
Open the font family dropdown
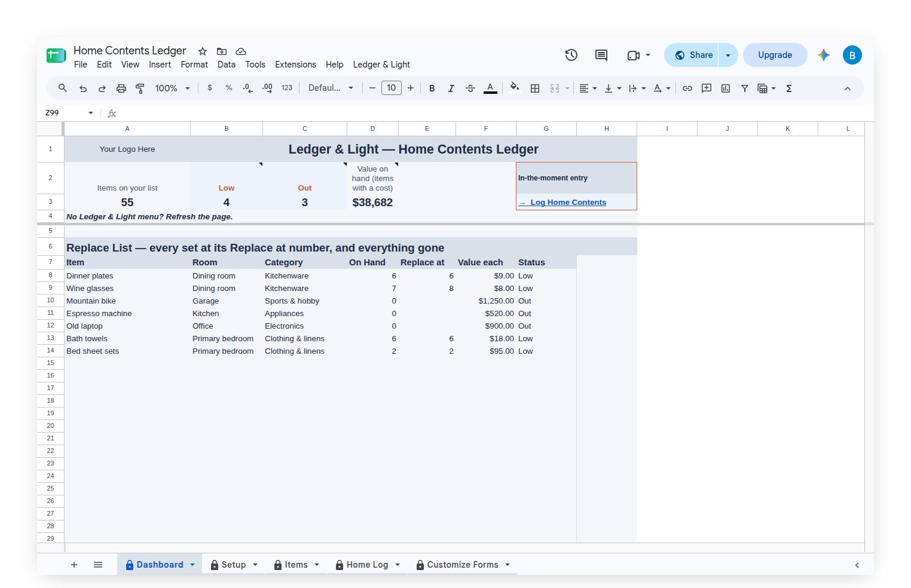pyautogui.click(x=331, y=88)
